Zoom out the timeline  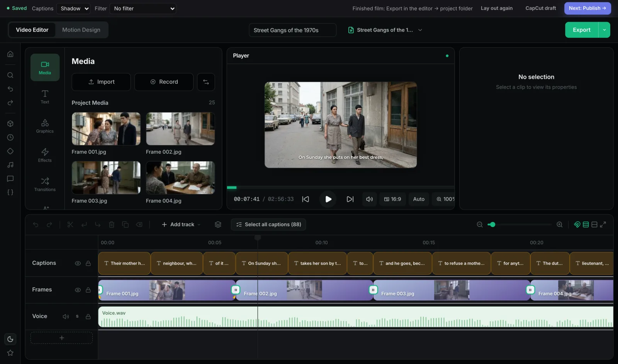480,224
